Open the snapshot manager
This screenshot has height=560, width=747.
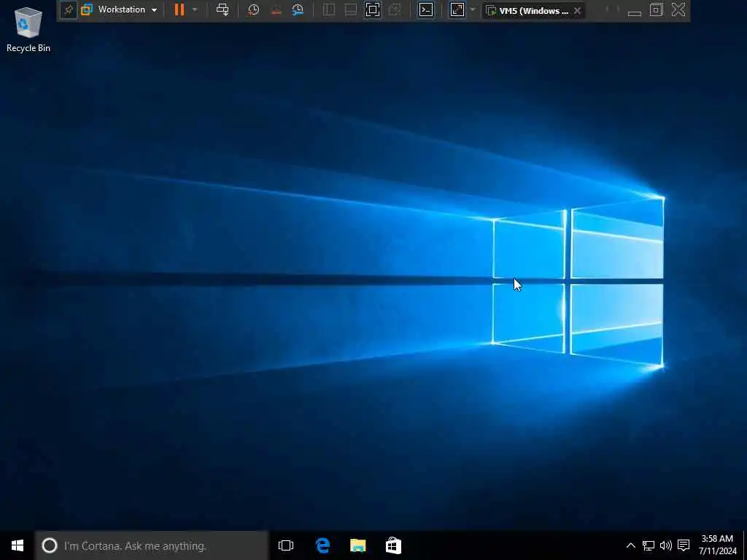(298, 10)
